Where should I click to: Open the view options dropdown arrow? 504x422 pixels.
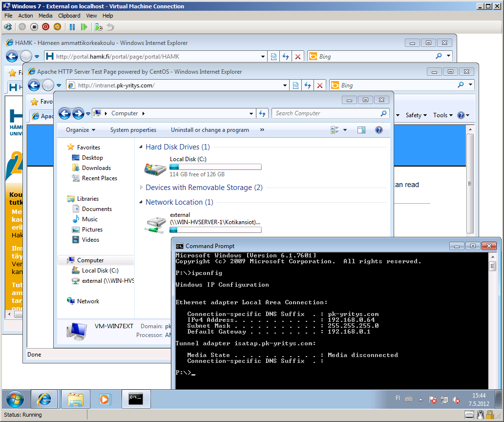click(x=345, y=130)
